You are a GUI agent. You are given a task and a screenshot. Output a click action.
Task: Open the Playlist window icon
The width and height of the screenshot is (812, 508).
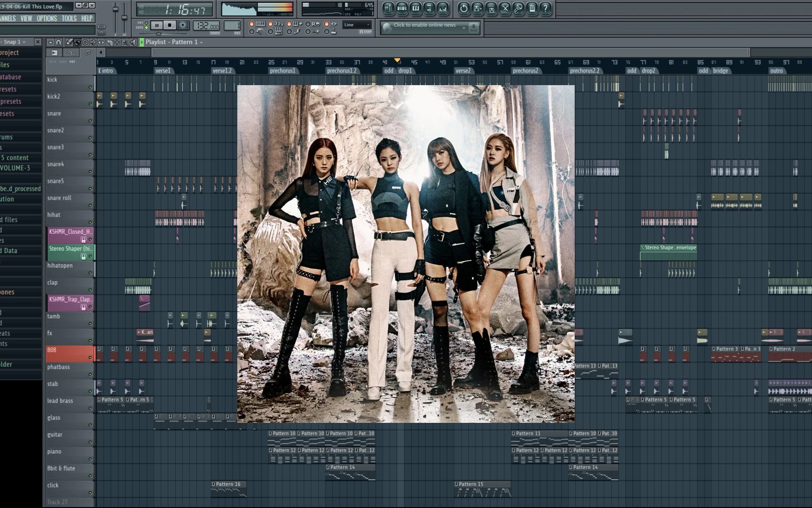click(x=388, y=8)
